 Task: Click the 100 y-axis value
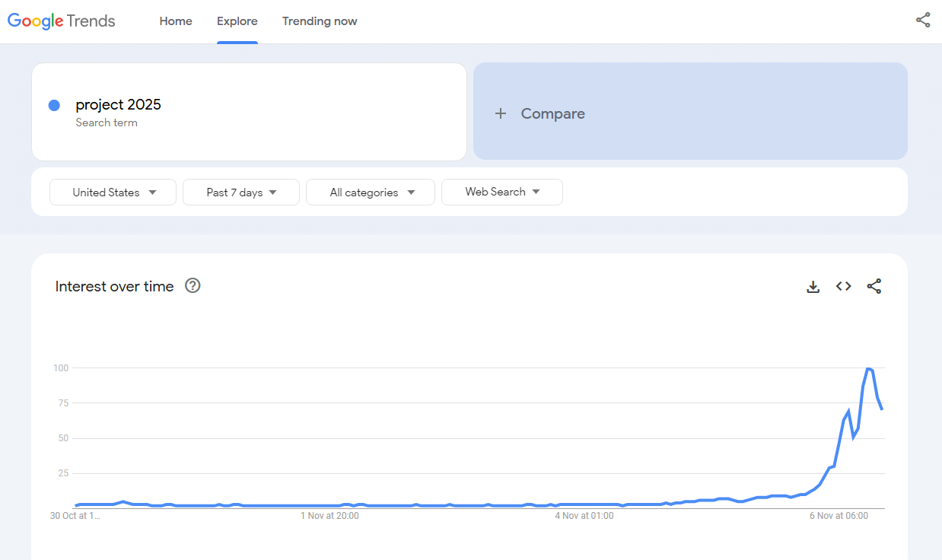[61, 368]
